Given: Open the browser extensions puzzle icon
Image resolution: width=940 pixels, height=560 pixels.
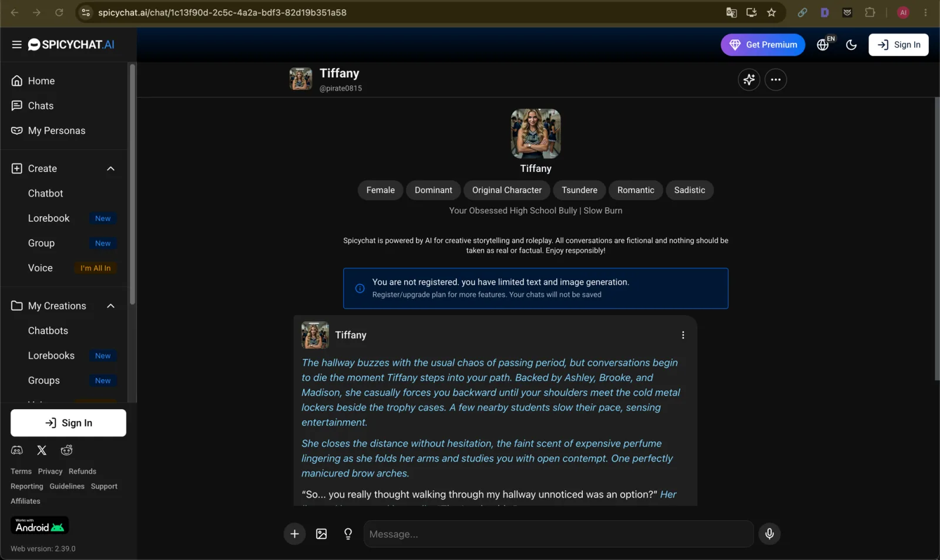Looking at the screenshot, I should point(870,12).
